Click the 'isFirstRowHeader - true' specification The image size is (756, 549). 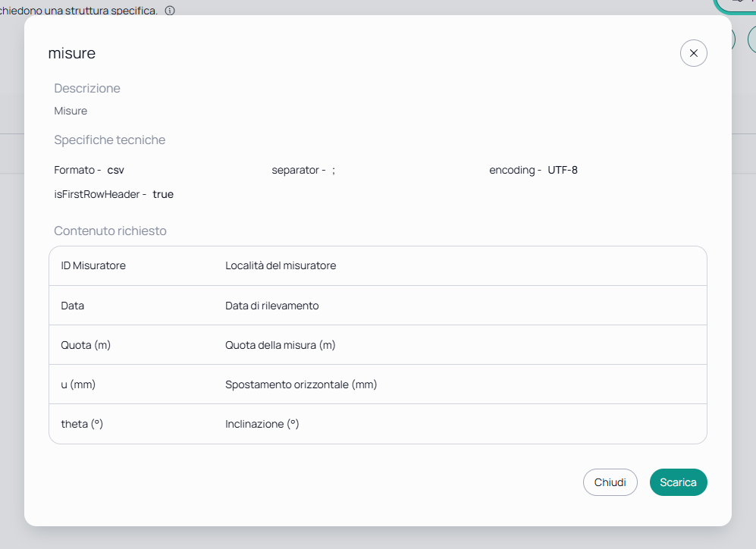click(114, 194)
